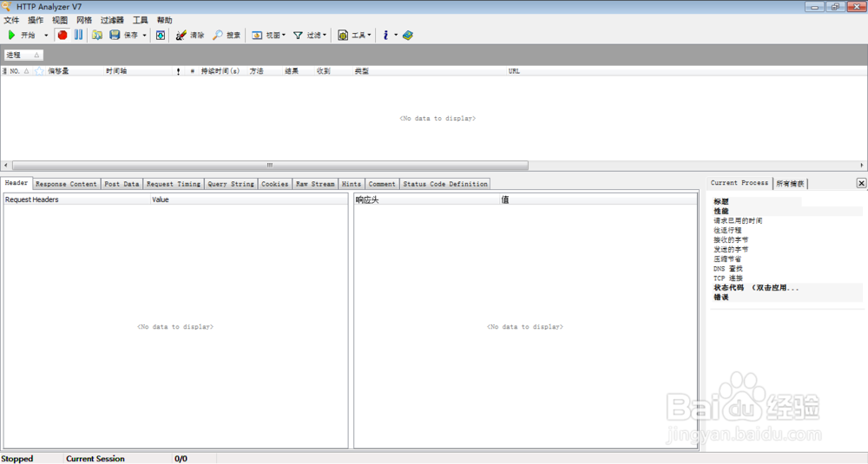868x464 pixels.
Task: Sort by the 类型 column header
Action: click(x=429, y=71)
